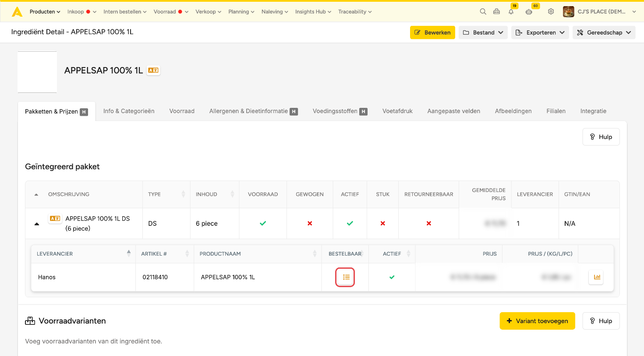Click Variant toevoegen button

pos(537,321)
